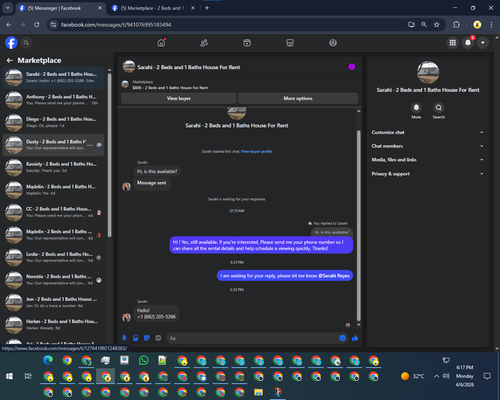Expand the Chat members section
The width and height of the screenshot is (500, 400).
pos(428,146)
